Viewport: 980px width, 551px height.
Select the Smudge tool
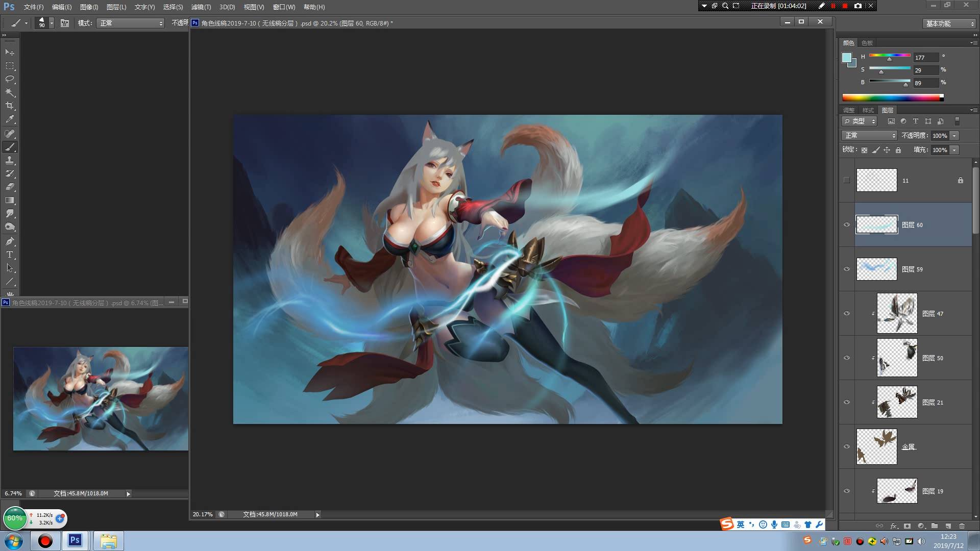[10, 213]
